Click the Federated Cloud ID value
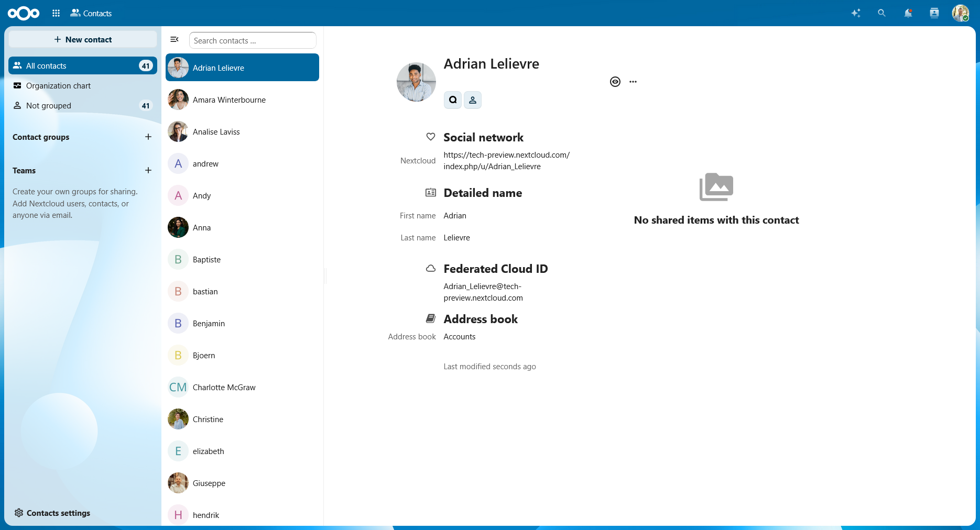The image size is (980, 530). pyautogui.click(x=483, y=292)
